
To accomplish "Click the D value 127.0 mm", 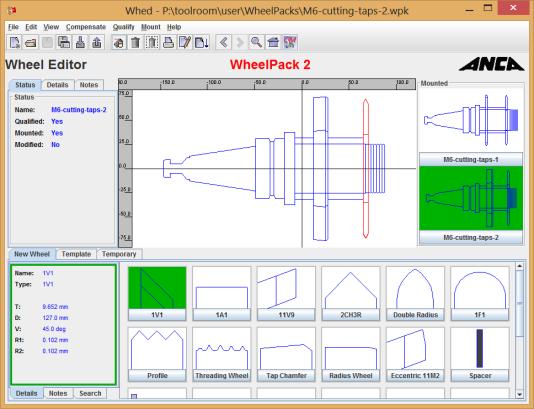I will (x=55, y=318).
